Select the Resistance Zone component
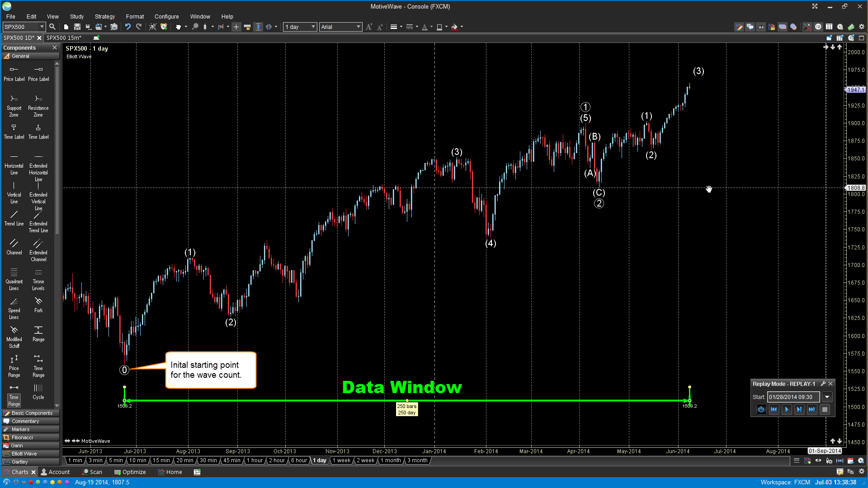 (x=38, y=105)
